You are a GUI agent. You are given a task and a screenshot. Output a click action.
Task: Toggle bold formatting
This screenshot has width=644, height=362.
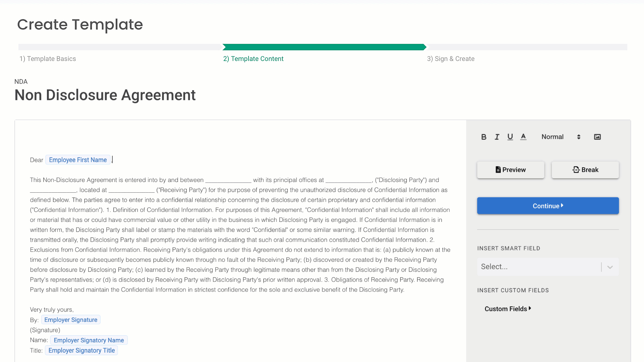(x=484, y=137)
